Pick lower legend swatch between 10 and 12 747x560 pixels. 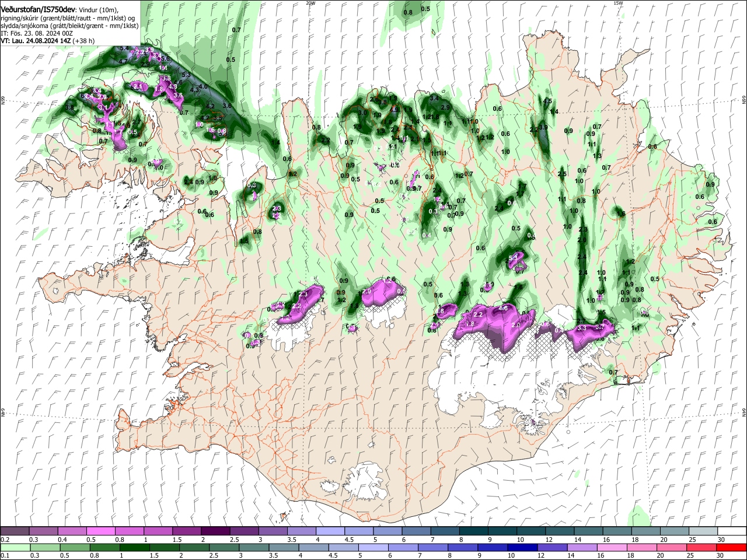point(522,547)
